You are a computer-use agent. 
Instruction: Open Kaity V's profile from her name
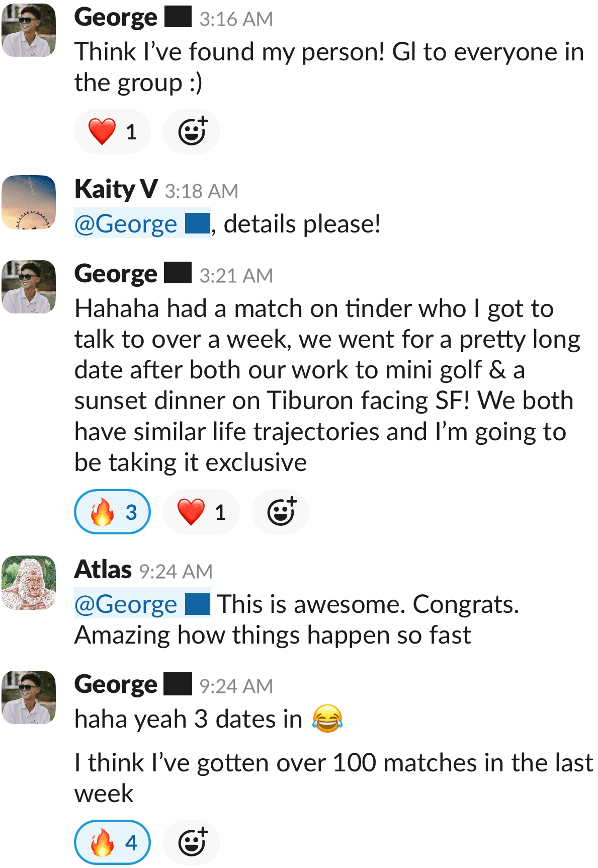tap(116, 190)
